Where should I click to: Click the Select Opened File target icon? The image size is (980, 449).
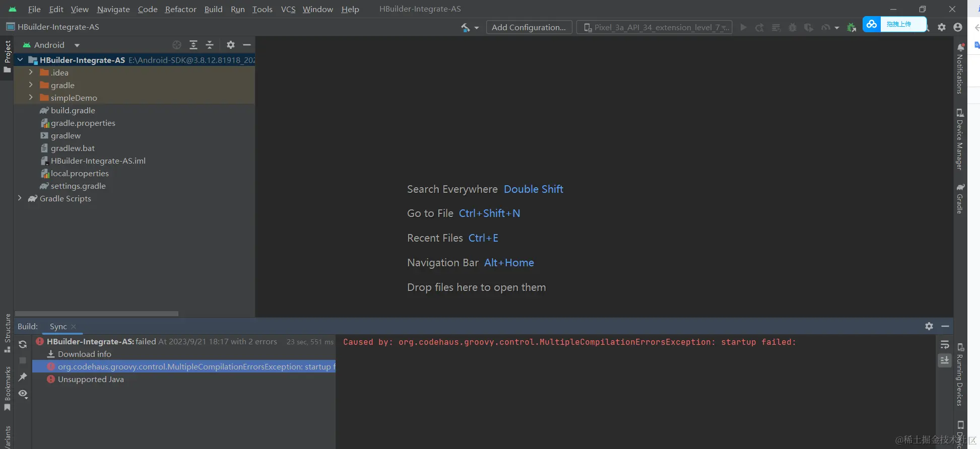tap(177, 45)
